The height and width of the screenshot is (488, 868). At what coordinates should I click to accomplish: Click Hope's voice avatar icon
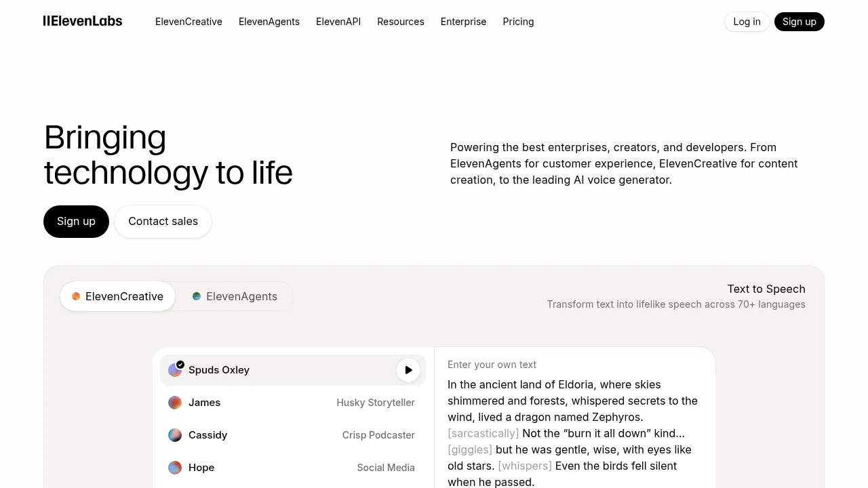click(x=174, y=467)
